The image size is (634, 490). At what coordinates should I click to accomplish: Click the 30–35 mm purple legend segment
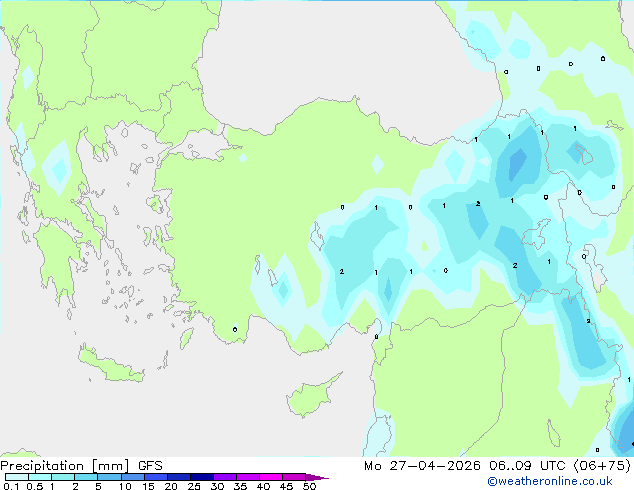click(224, 477)
